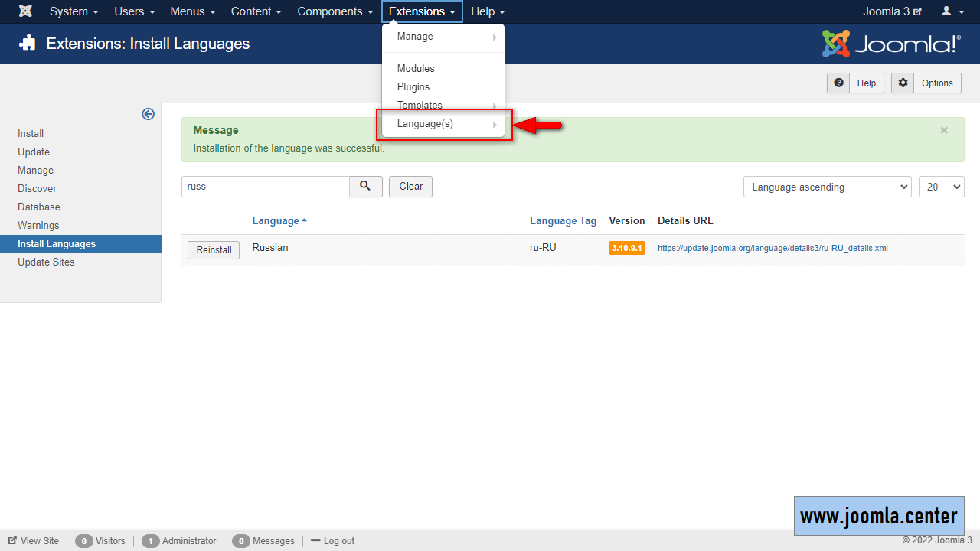The width and height of the screenshot is (980, 551).
Task: Click the Help button with question icon
Action: tap(855, 83)
